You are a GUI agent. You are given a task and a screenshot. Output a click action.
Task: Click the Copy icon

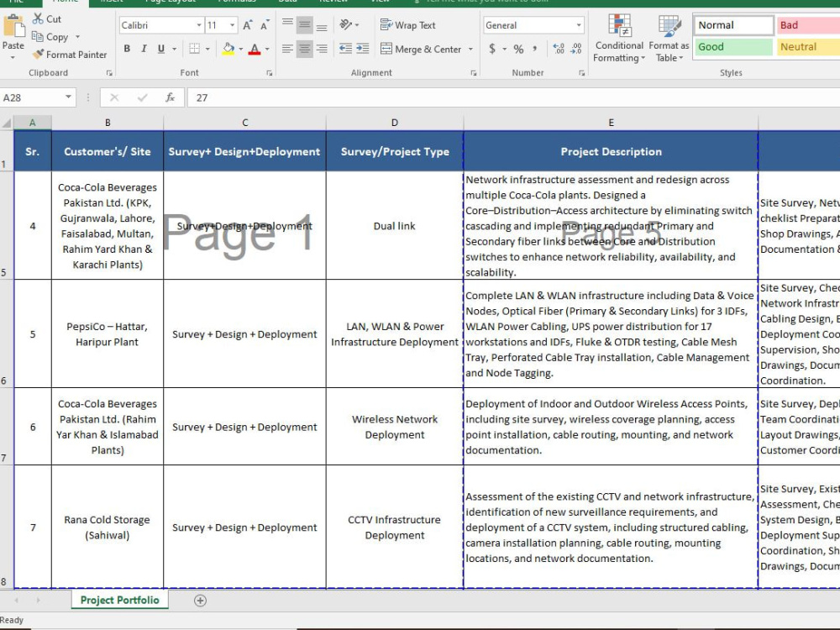38,36
